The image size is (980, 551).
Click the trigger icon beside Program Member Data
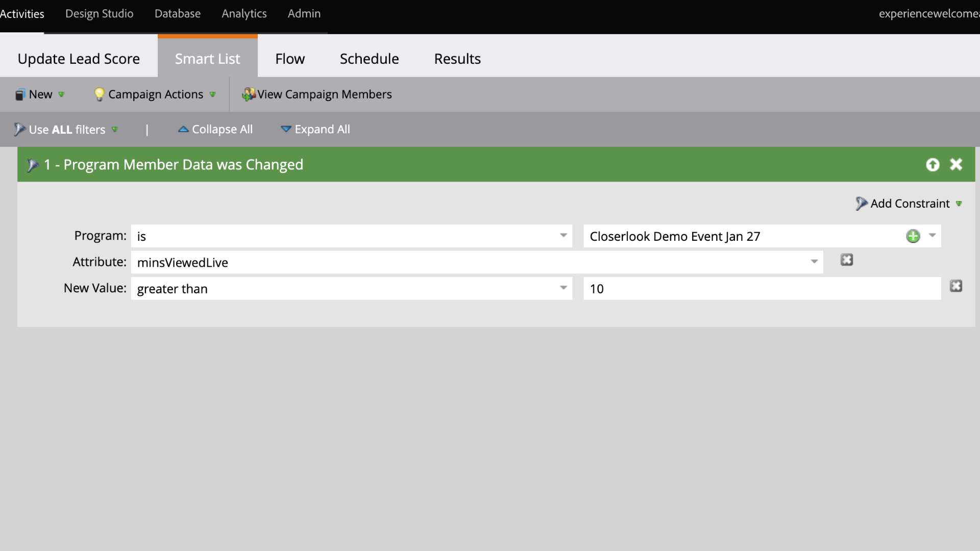[x=33, y=165]
